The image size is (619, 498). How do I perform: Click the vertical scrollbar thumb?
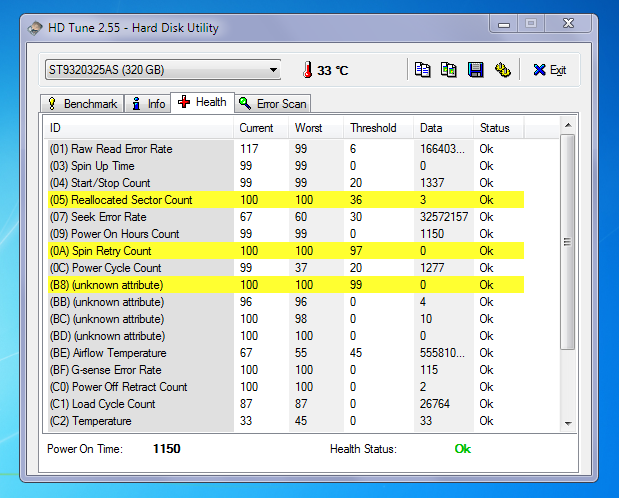(568, 242)
